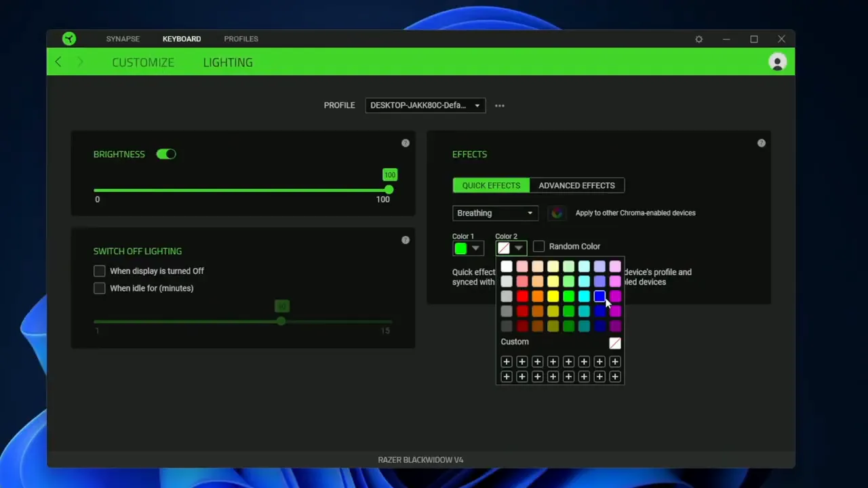The image size is (868, 488).
Task: Open Brightness panel help icon
Action: click(x=406, y=143)
